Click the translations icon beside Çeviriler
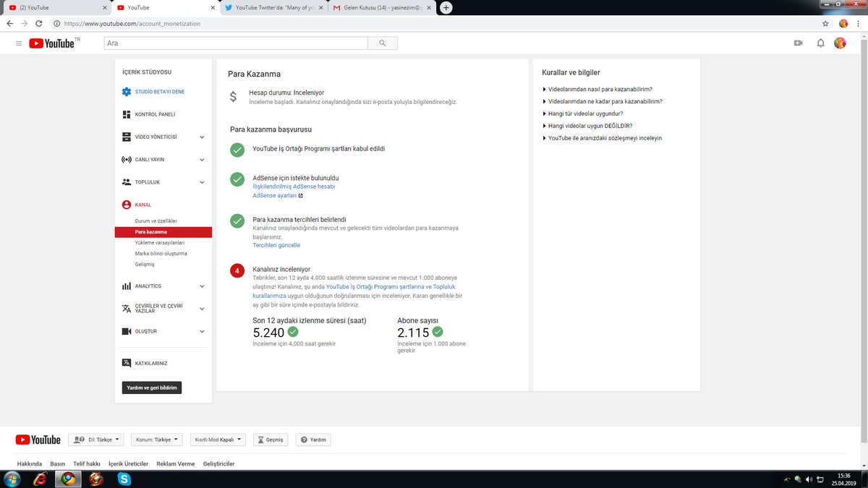The image size is (868, 488). (x=127, y=309)
